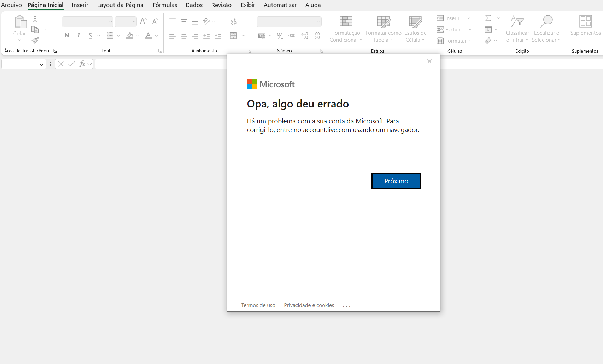The image size is (603, 364).
Task: Open the Privacidade e cookies link
Action: [x=309, y=305]
